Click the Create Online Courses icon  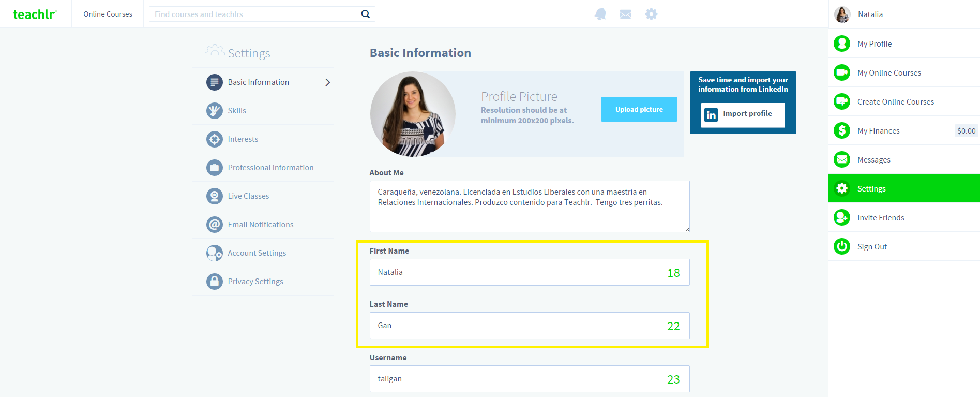[x=841, y=101]
